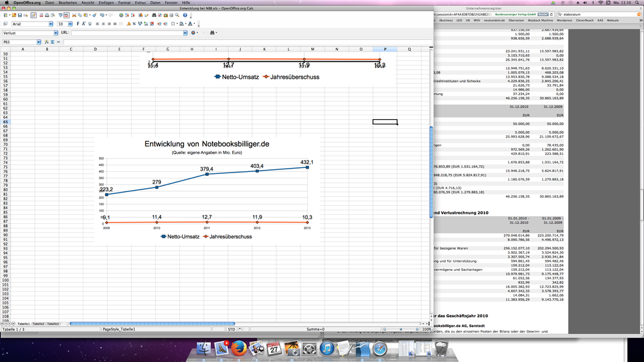Open the Navigator compass icon
This screenshot has width=644, height=362.
pyautogui.click(x=160, y=15)
